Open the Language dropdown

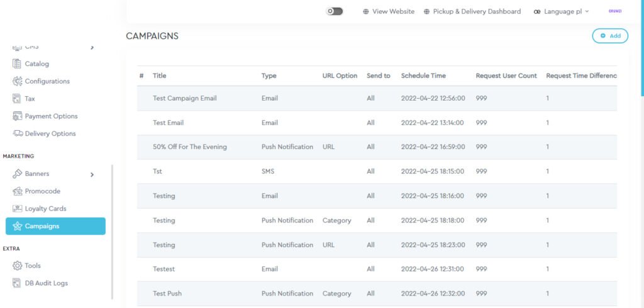[x=561, y=11]
